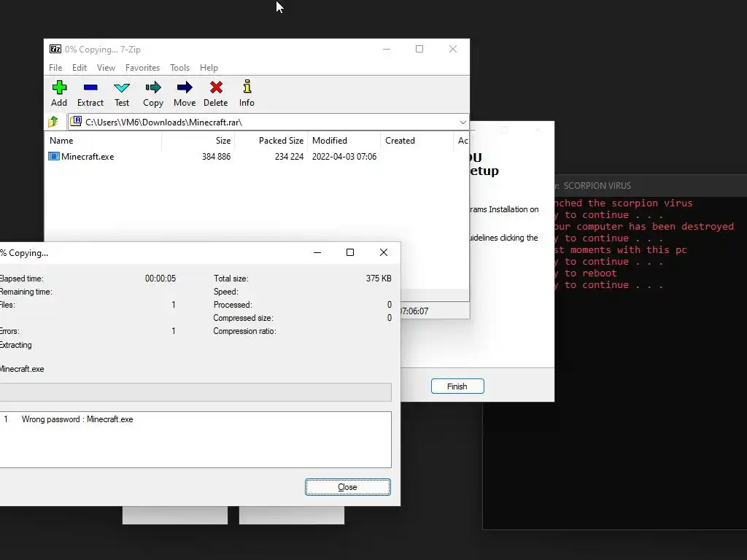
Task: Select the Minecraft.exe file name
Action: [88, 157]
